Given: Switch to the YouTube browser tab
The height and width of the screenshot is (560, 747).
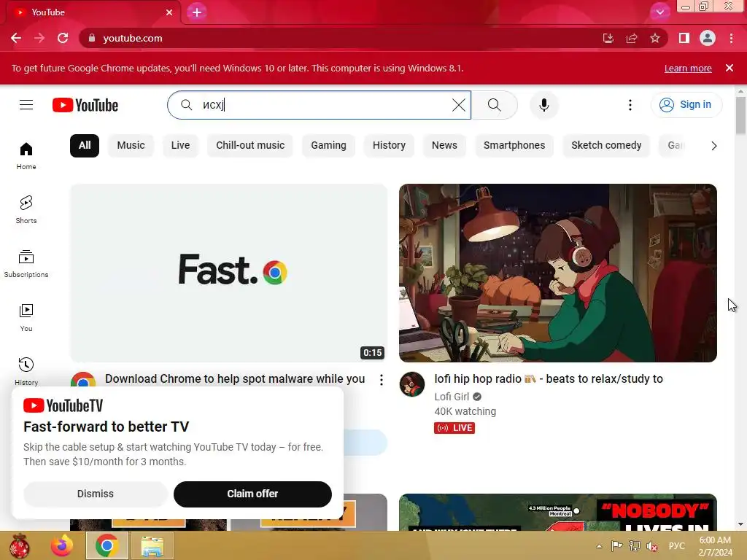Looking at the screenshot, I should (x=93, y=12).
